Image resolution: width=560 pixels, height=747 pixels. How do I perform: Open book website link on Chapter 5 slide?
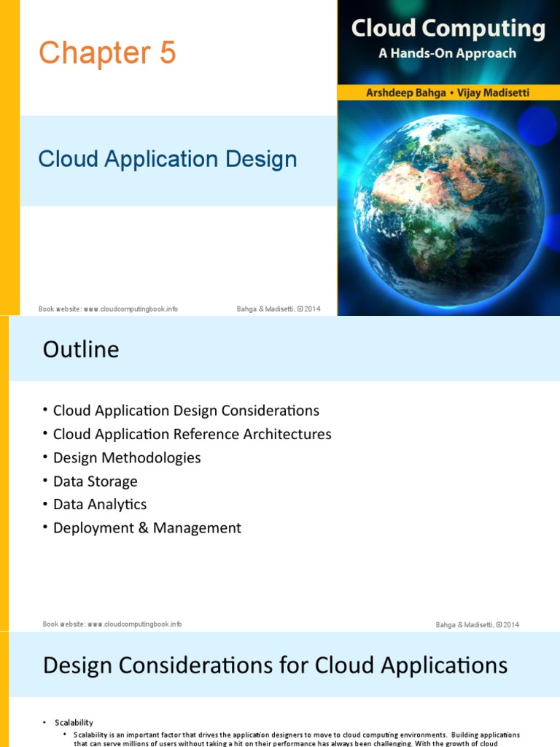[x=108, y=309]
